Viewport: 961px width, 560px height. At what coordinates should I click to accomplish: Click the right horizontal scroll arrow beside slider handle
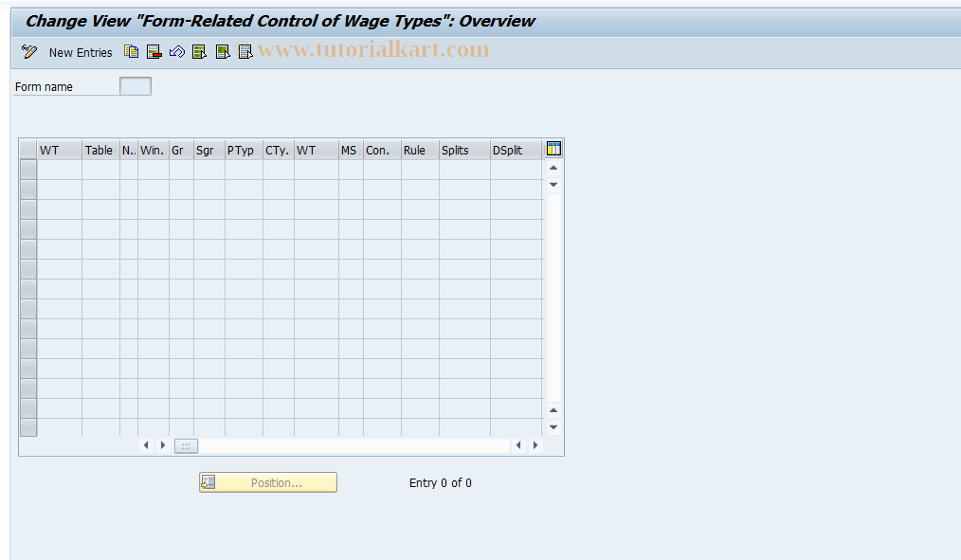(163, 445)
